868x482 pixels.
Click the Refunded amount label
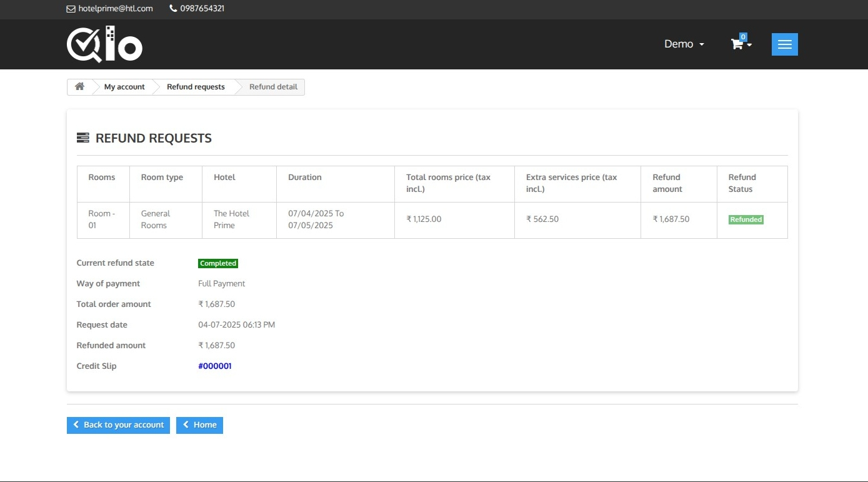tap(111, 346)
